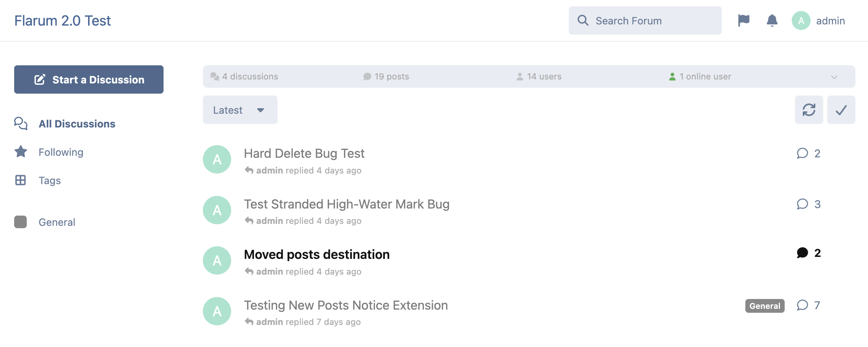Open the notifications bell

pyautogui.click(x=772, y=20)
